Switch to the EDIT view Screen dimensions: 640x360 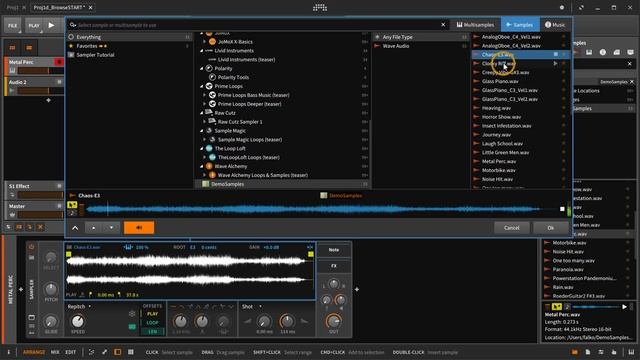(71, 352)
